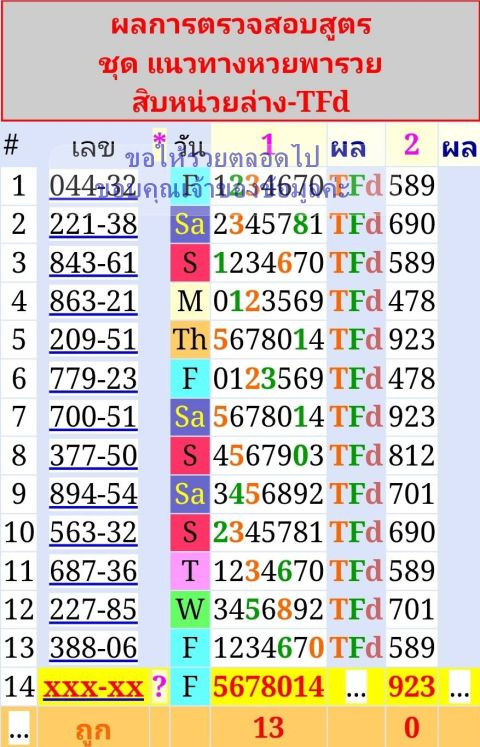
Task: Expand the ellipsis after 5678014 in row 14
Action: (356, 686)
